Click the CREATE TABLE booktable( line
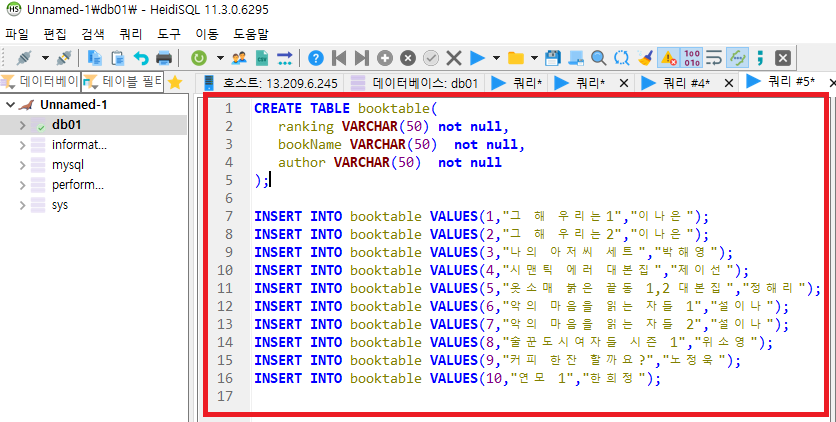Screen dimensions: 836x422 345,108
